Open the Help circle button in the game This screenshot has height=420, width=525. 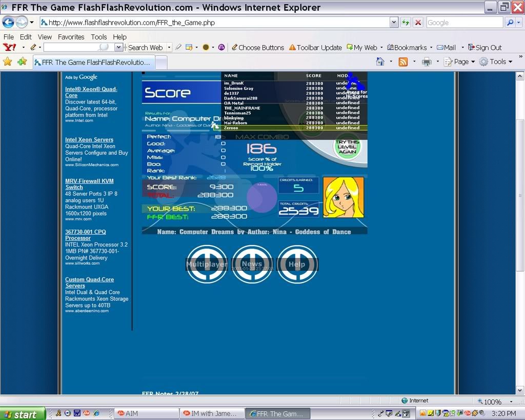297,264
